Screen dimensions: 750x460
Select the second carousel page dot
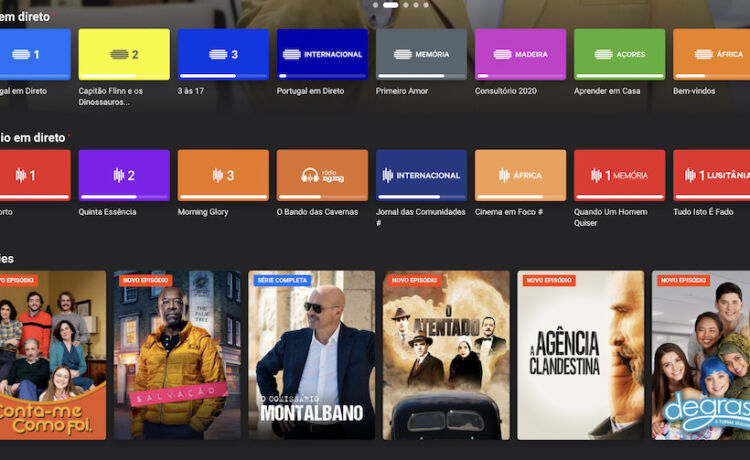pos(391,5)
